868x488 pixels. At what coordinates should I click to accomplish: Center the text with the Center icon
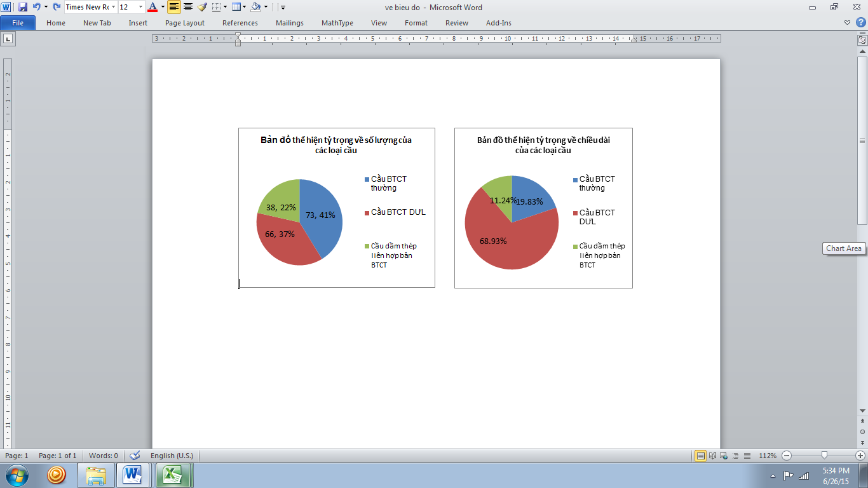pos(188,7)
